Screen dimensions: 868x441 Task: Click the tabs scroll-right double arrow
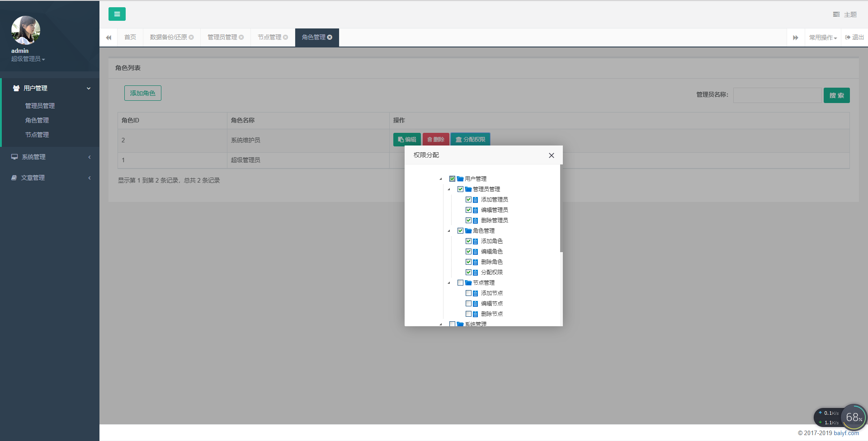coord(795,38)
